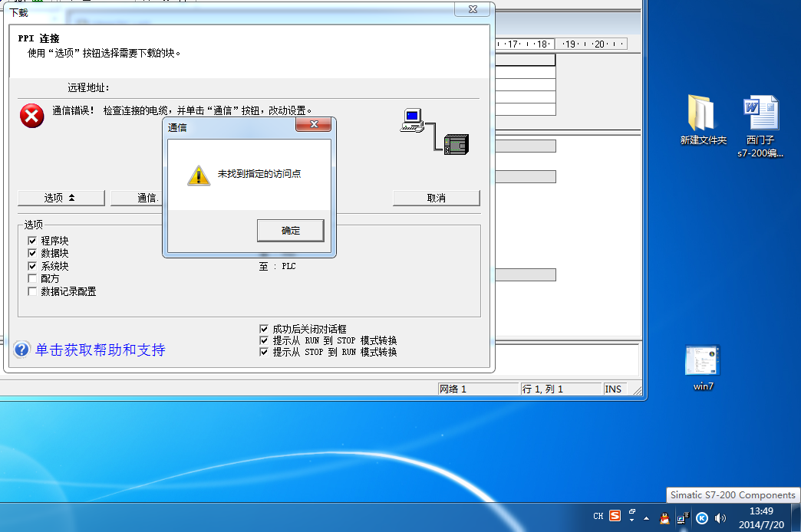
Task: Uncheck 成功后关闭对话框 option
Action: tap(264, 329)
